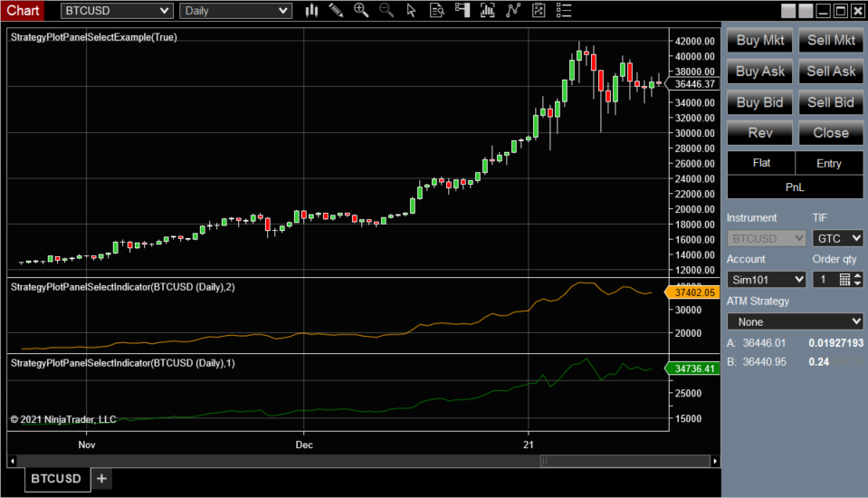Select the Zoom Out magnifier tool
This screenshot has height=498, width=868.
(386, 11)
